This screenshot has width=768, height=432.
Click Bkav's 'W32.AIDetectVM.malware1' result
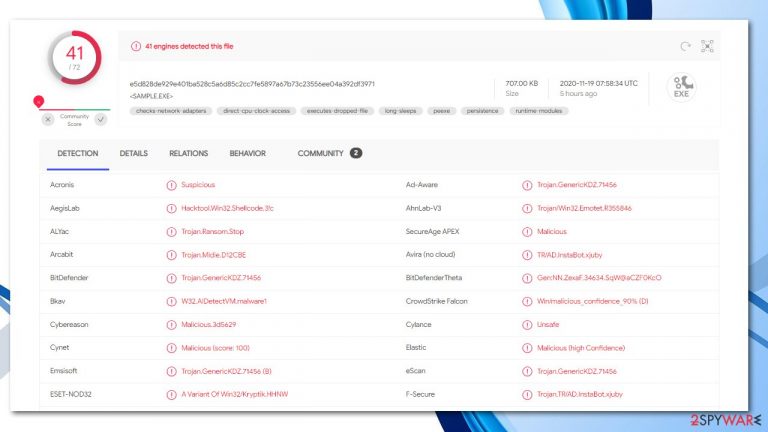[x=224, y=301]
